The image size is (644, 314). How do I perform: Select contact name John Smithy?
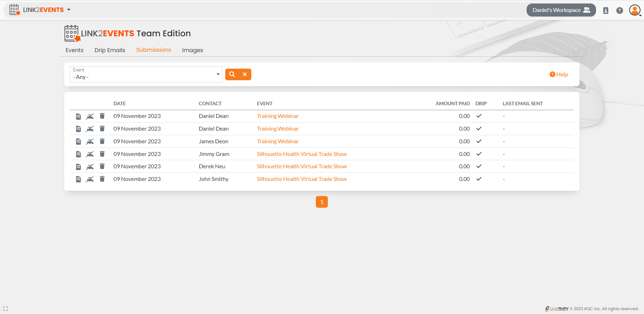tap(214, 179)
